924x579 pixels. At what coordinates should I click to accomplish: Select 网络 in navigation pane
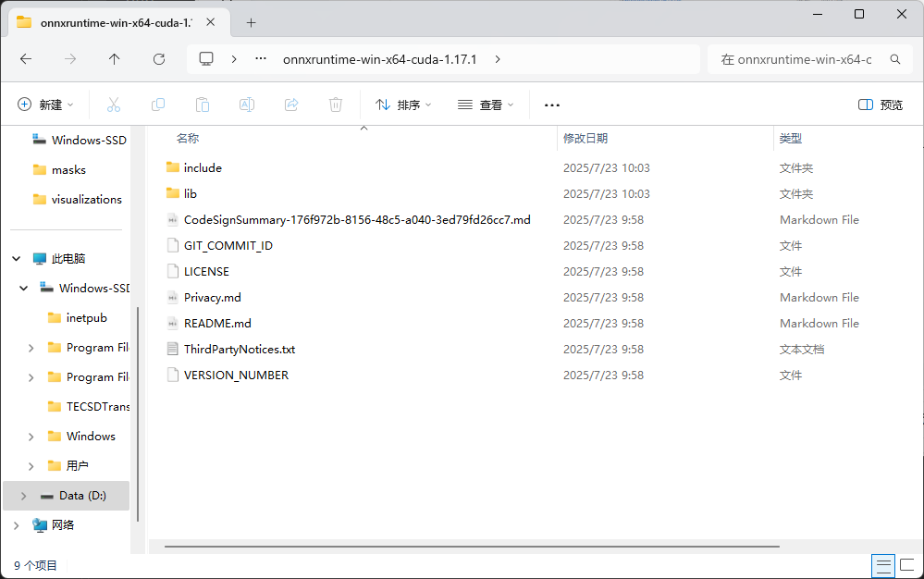63,525
